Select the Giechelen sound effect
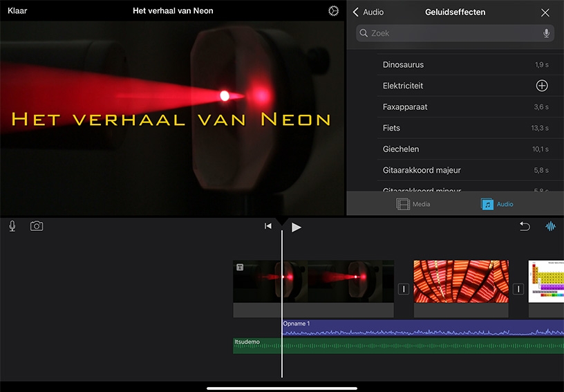 [x=470, y=149]
